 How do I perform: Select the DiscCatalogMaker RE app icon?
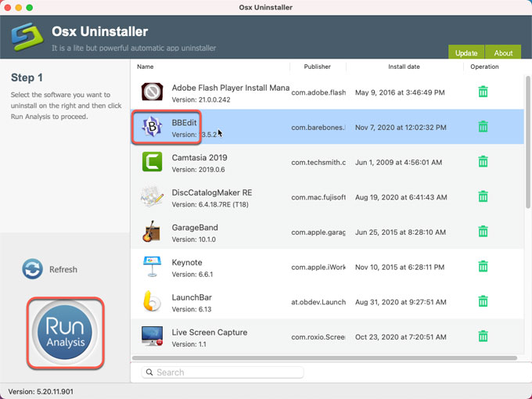[x=152, y=196]
